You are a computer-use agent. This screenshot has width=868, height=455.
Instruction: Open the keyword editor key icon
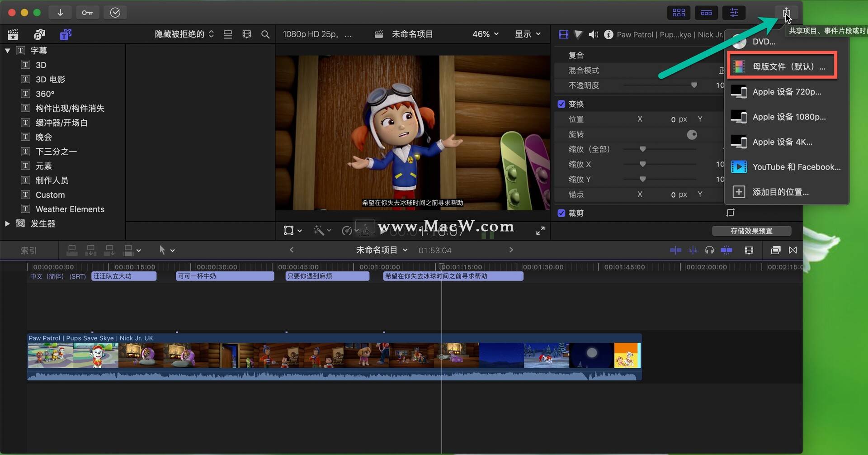[87, 13]
